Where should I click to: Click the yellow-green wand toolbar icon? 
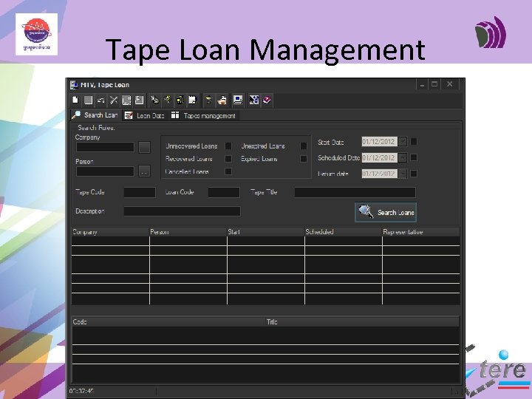(x=168, y=100)
